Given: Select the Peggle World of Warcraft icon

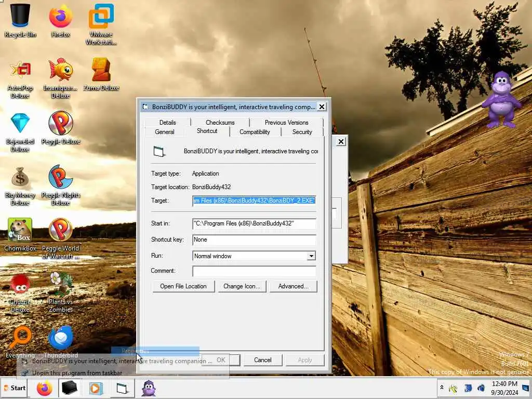Looking at the screenshot, I should tap(60, 239).
